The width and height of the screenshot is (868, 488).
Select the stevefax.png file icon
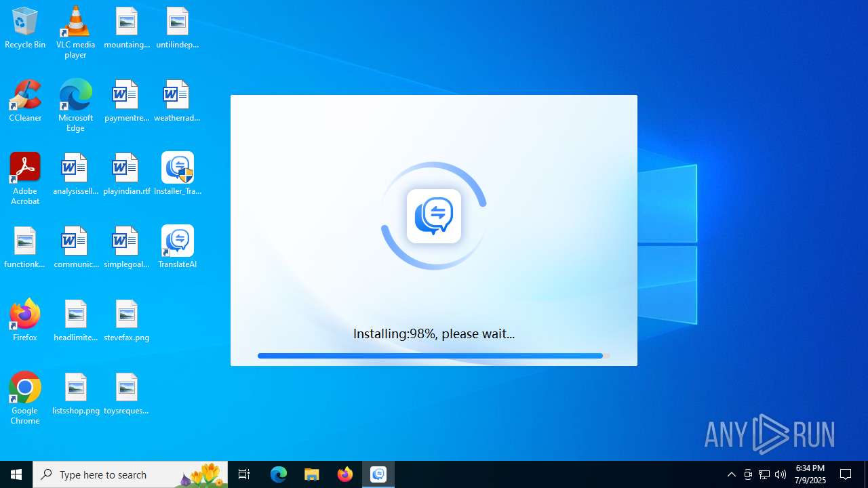click(x=127, y=321)
